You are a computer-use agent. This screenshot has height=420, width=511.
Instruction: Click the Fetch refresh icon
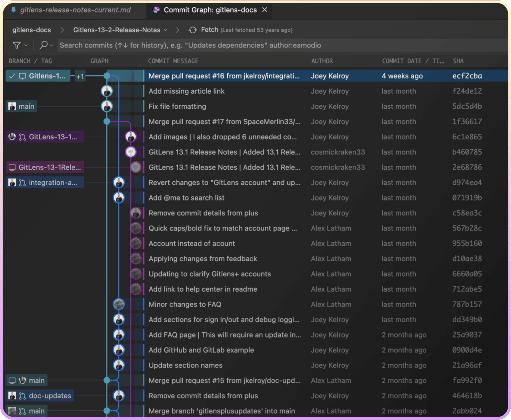click(x=193, y=30)
